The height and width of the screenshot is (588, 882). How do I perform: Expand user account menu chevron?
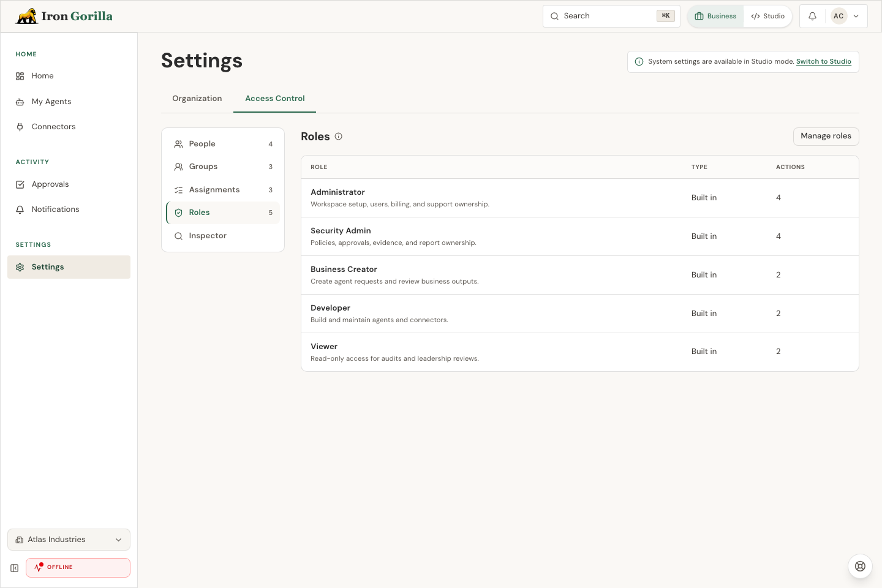856,17
